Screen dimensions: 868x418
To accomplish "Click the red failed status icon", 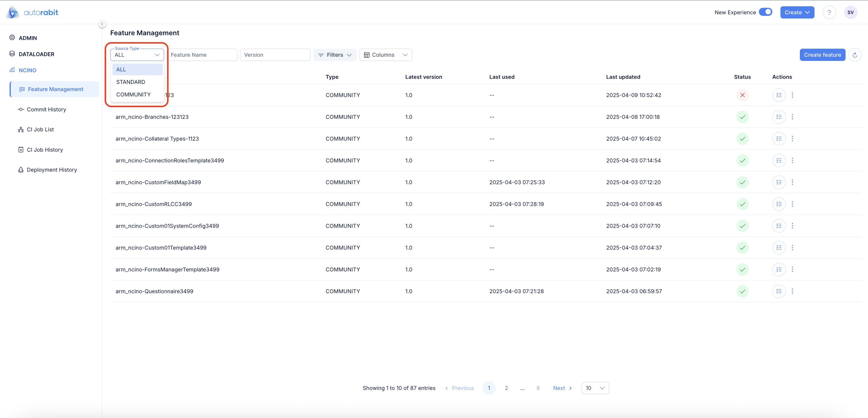I will click(x=742, y=95).
